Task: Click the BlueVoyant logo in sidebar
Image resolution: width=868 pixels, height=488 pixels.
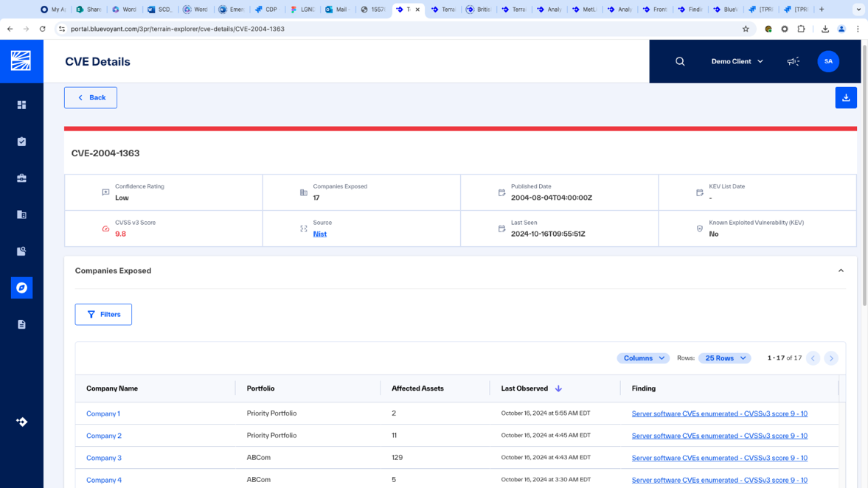Action: point(21,61)
